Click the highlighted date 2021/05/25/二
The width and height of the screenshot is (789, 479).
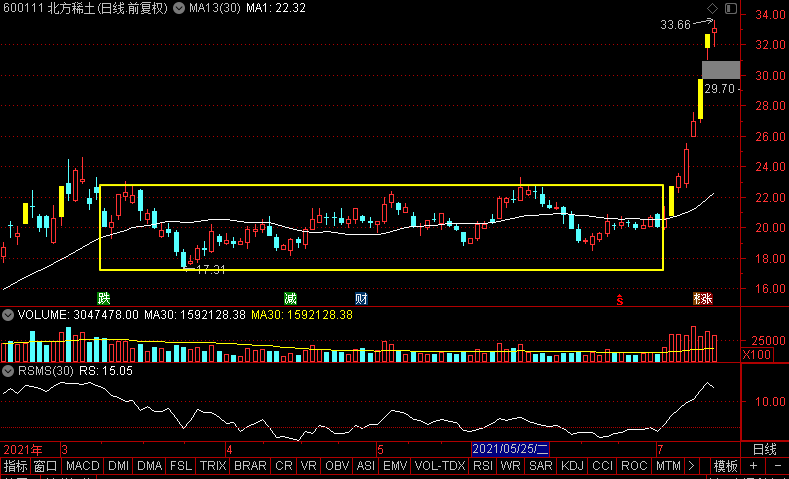pyautogui.click(x=511, y=449)
